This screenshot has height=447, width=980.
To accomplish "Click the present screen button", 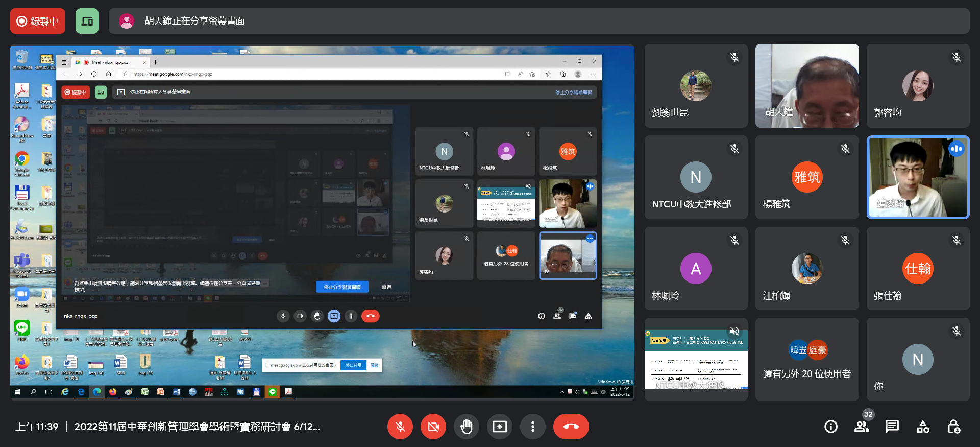I will click(x=500, y=427).
